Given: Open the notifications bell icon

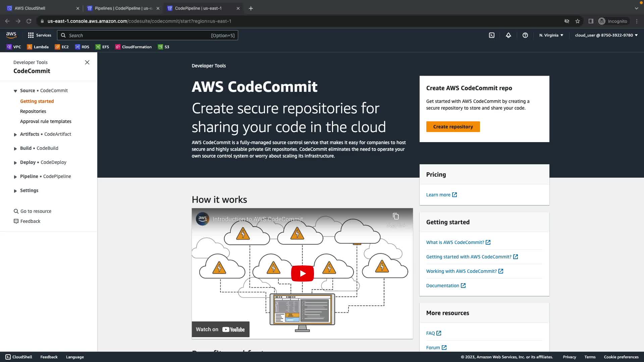Looking at the screenshot, I should [508, 35].
